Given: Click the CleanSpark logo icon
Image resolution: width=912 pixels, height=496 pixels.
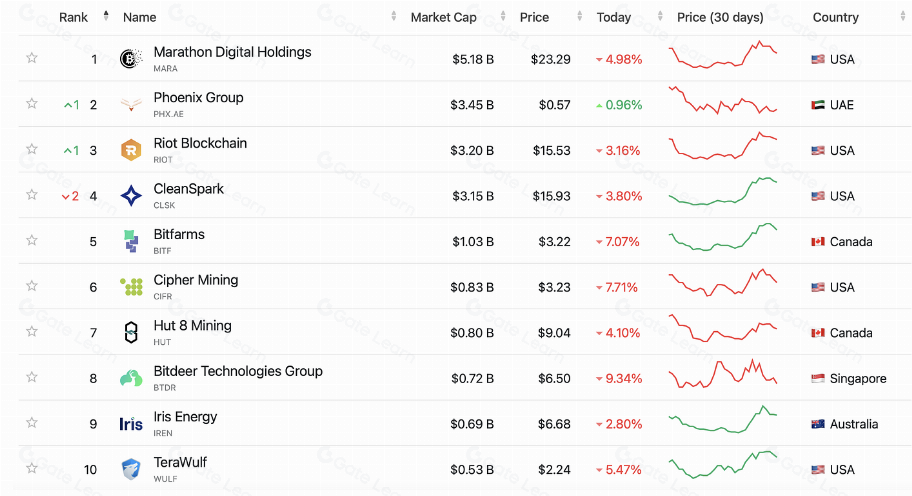Looking at the screenshot, I should point(131,196).
